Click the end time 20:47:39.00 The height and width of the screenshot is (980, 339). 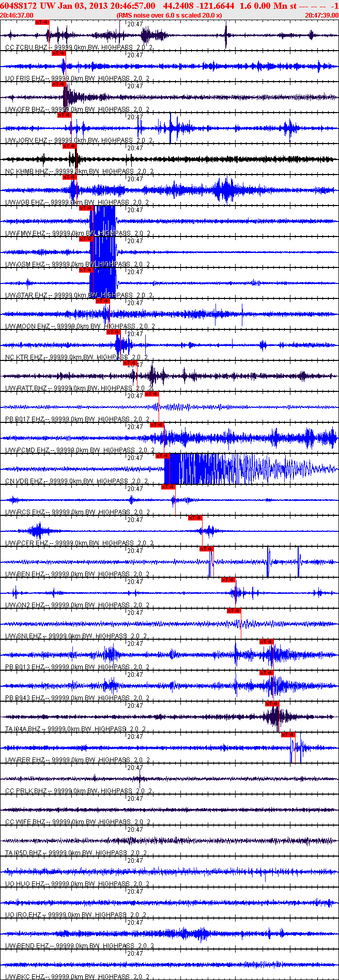322,15
